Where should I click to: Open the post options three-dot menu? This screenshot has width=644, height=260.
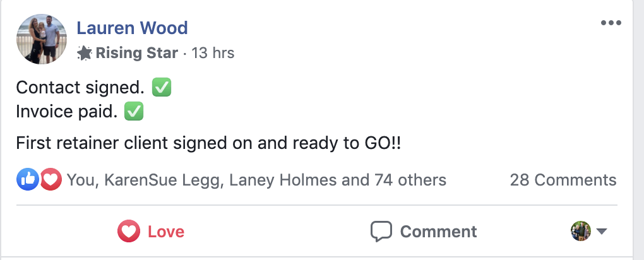(x=611, y=23)
